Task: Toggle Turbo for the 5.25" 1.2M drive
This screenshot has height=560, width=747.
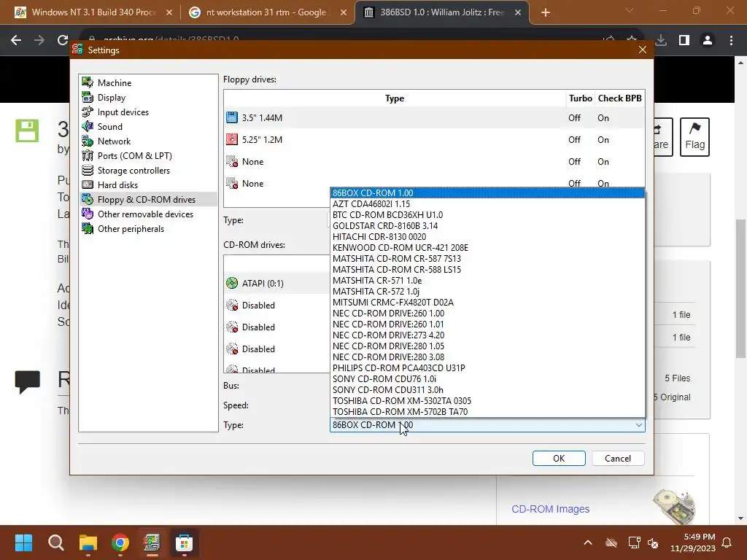Action: pos(574,139)
